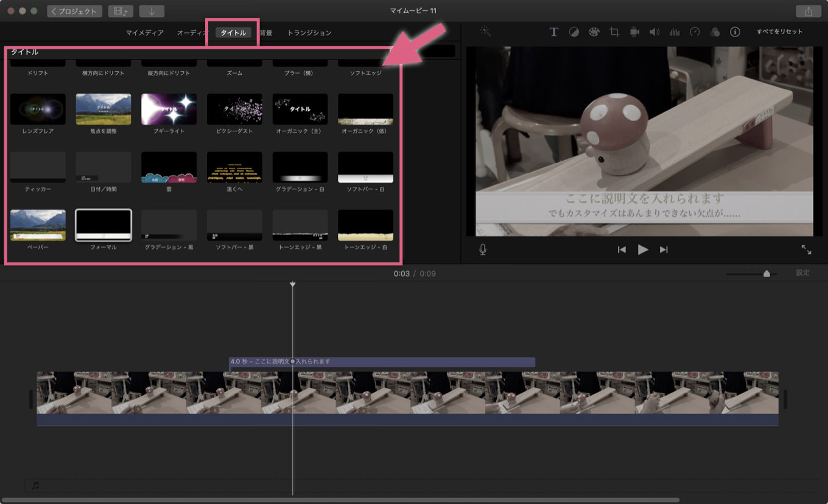The image size is (828, 504).
Task: Click the マイムービー 11 window title
Action: pyautogui.click(x=413, y=11)
